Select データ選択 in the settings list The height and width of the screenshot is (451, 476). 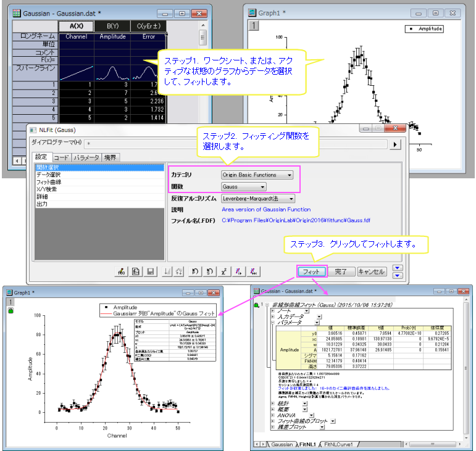(x=99, y=175)
